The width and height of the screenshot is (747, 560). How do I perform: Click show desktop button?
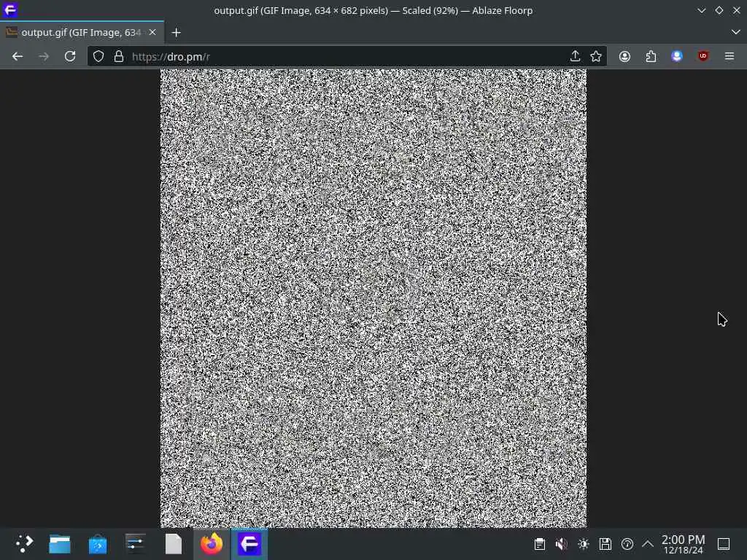pyautogui.click(x=724, y=544)
